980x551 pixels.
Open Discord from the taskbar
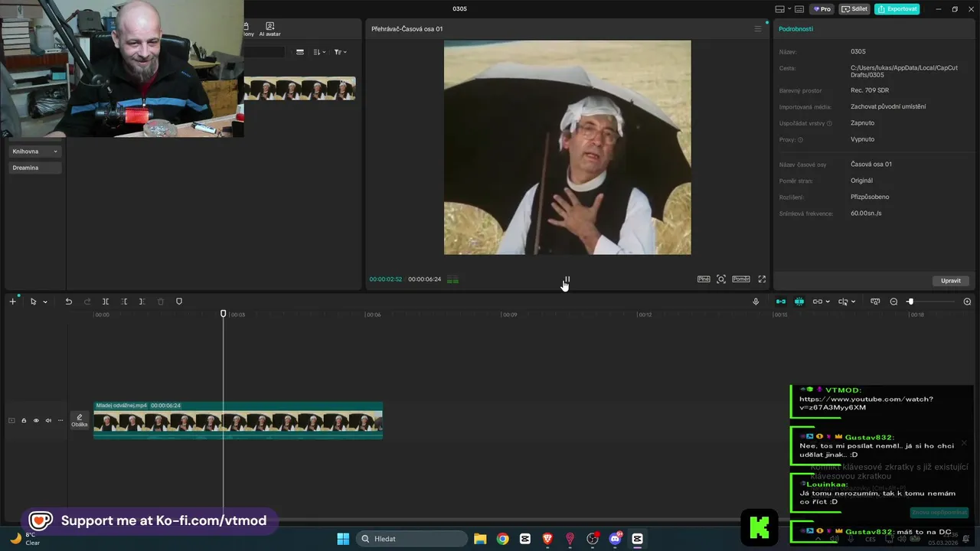(615, 539)
